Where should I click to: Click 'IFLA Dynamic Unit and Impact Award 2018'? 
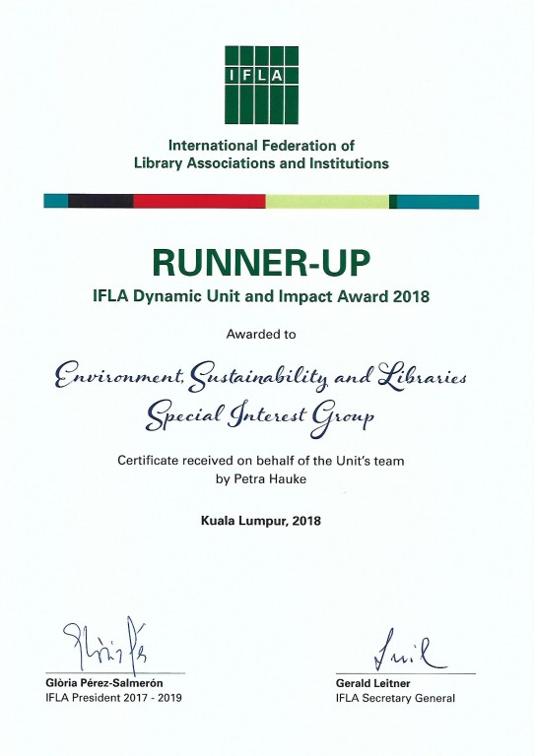point(261,296)
